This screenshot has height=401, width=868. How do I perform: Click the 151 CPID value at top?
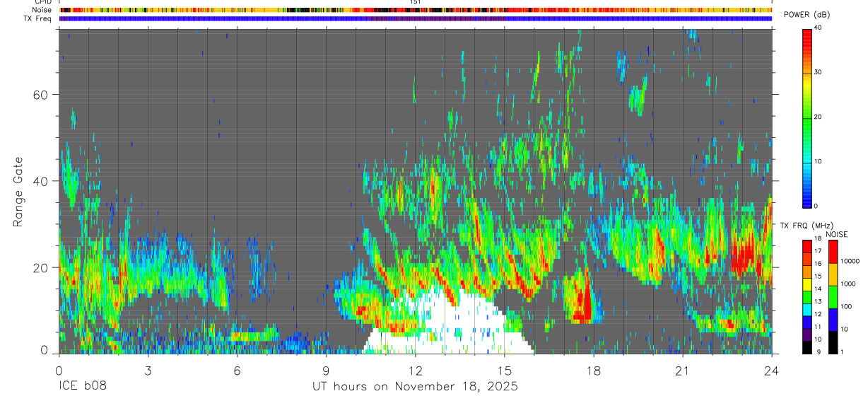point(416,2)
